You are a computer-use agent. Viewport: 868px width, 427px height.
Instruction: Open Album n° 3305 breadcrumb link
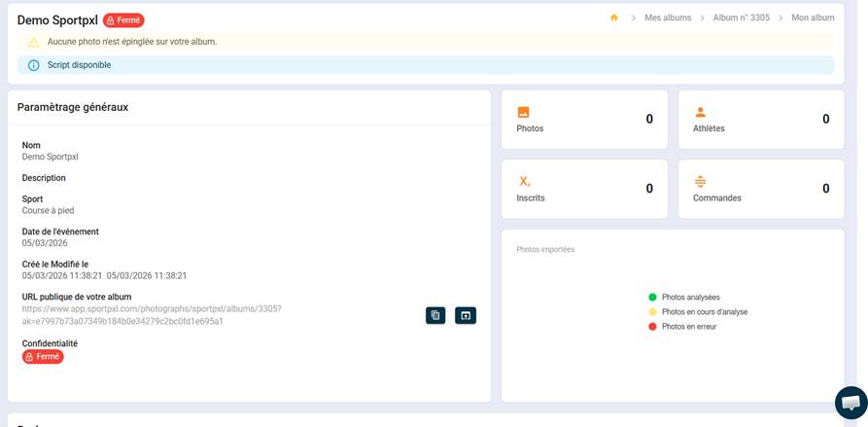741,18
